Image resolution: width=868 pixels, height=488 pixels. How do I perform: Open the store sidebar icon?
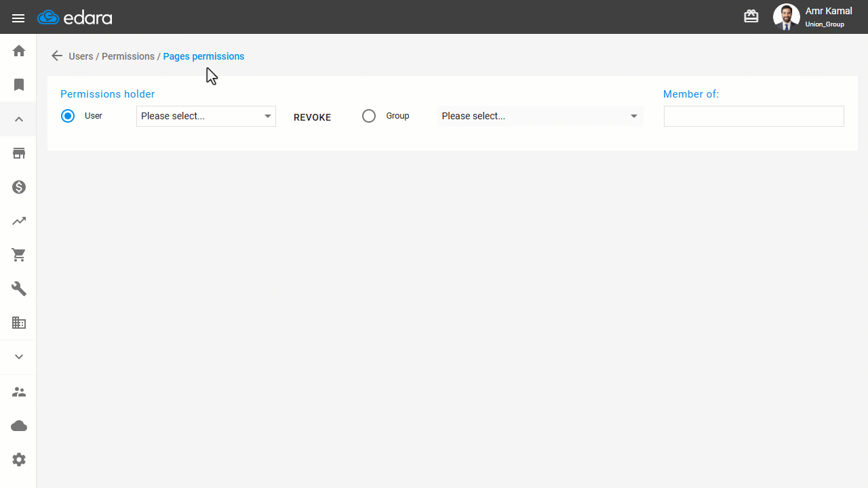pos(19,153)
